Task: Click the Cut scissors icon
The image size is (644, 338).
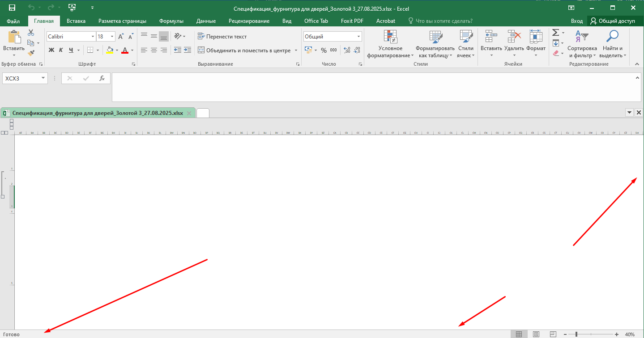Action: (x=31, y=33)
